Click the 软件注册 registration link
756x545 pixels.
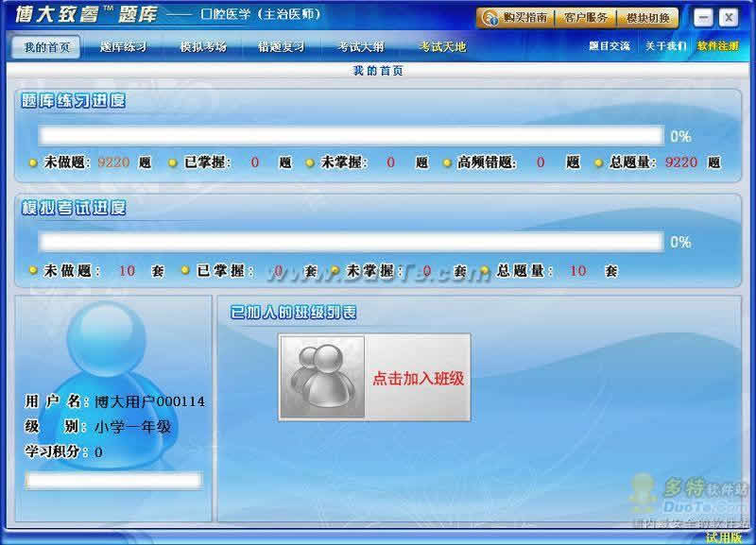point(718,46)
